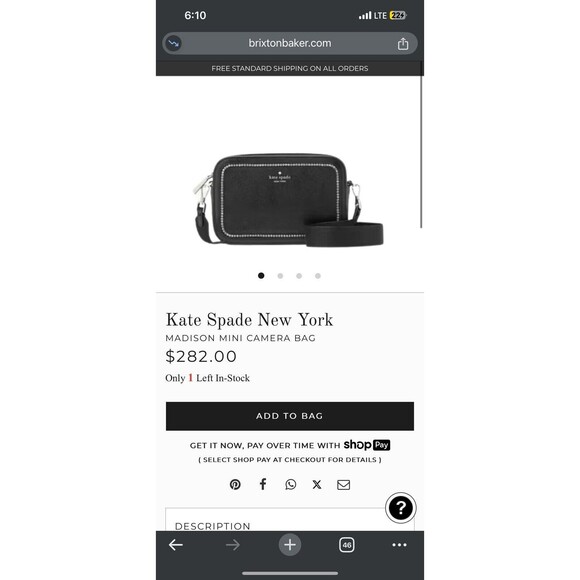Screen dimensions: 580x580
Task: Tap the brixtonbaker.com address field
Action: pos(290,43)
